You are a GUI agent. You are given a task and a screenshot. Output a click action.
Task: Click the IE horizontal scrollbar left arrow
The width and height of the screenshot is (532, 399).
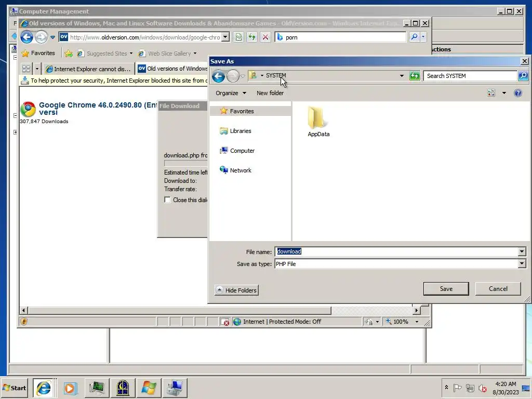point(23,310)
